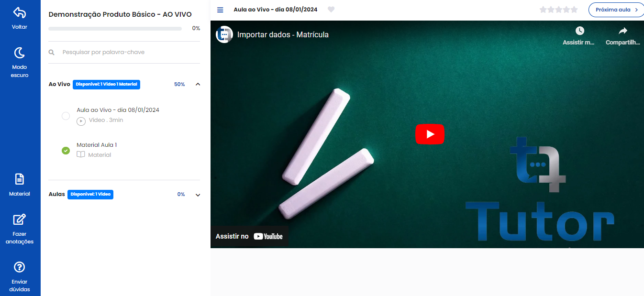This screenshot has width=644, height=296.
Task: Toggle Modo escuro moon icon
Action: click(x=20, y=53)
